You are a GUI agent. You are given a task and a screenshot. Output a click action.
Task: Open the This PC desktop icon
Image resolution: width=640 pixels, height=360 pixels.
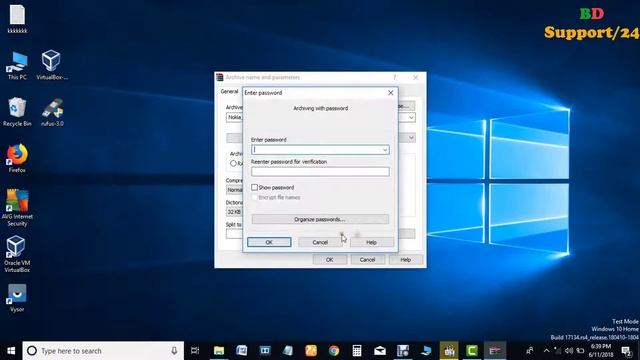(17, 65)
